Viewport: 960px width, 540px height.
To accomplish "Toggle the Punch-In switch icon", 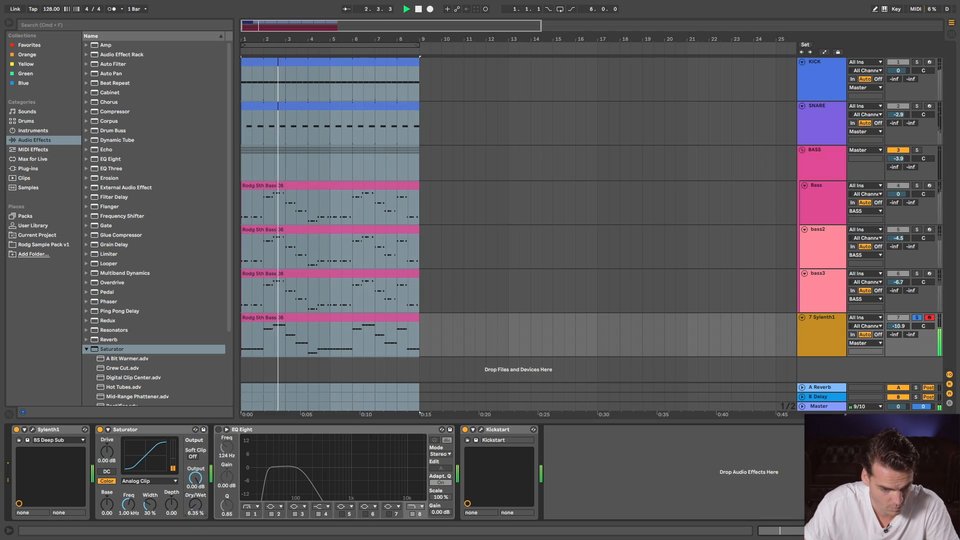I will (x=549, y=9).
